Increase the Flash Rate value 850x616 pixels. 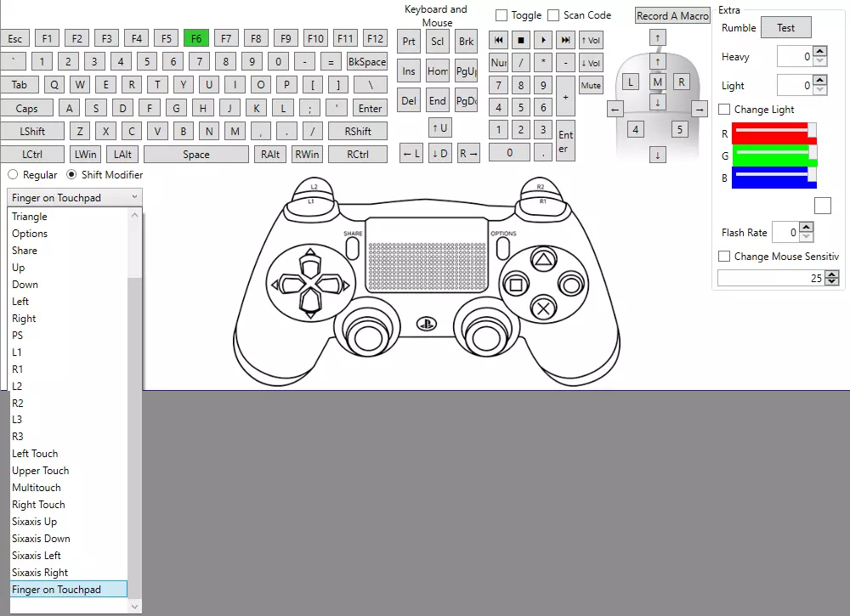coord(807,228)
